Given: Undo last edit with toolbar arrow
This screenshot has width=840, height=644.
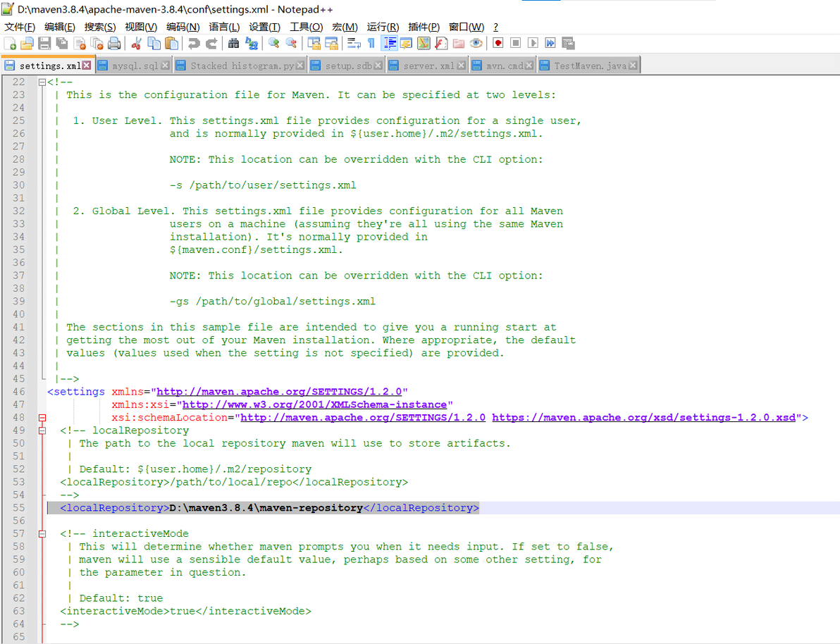Looking at the screenshot, I should (194, 44).
